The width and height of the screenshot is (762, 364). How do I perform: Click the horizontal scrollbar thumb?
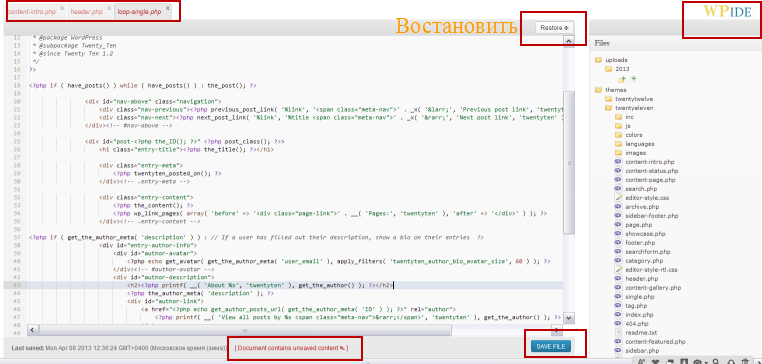tap(245, 330)
